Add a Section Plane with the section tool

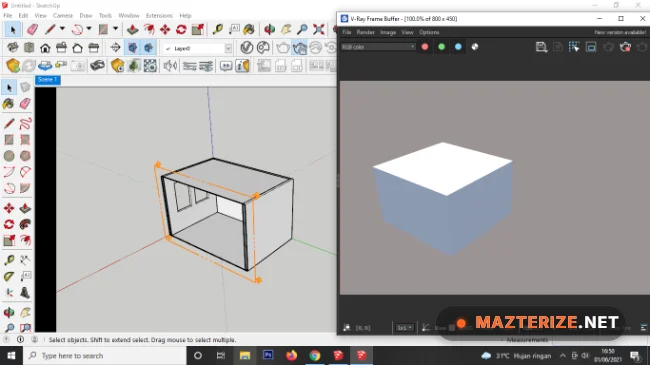click(x=116, y=48)
